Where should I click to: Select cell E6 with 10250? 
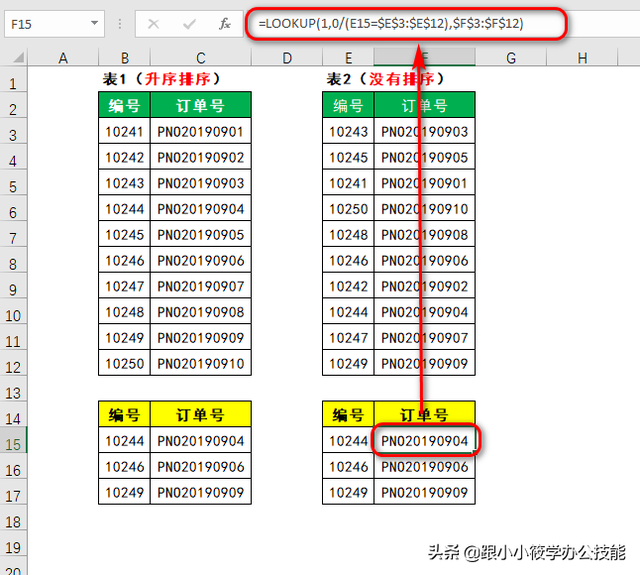click(348, 209)
